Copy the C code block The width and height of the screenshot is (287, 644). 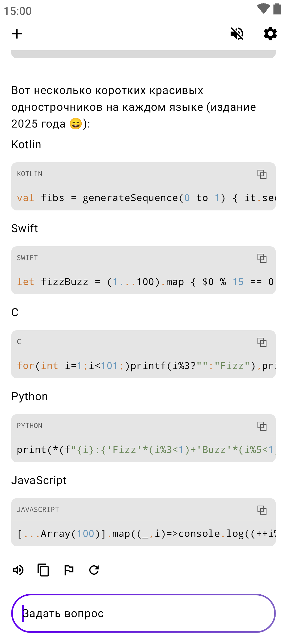(x=262, y=342)
